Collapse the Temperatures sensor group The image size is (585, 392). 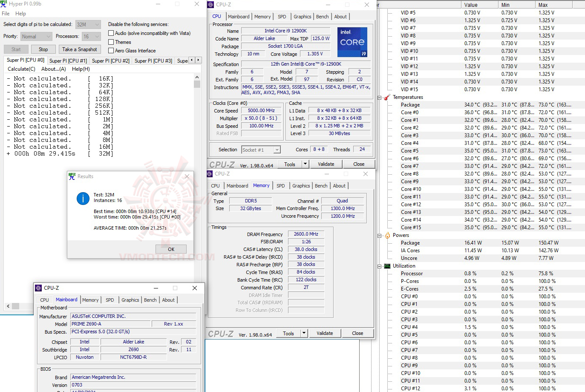tap(378, 97)
